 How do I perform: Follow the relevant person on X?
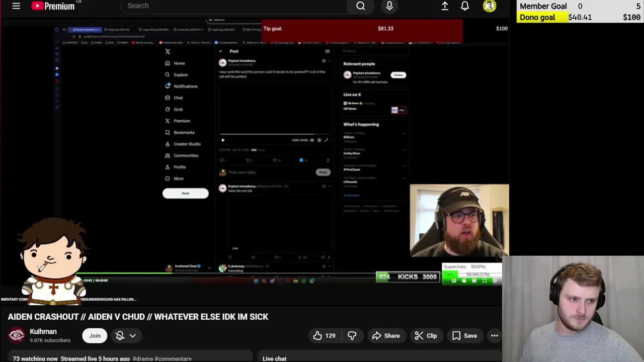point(398,75)
